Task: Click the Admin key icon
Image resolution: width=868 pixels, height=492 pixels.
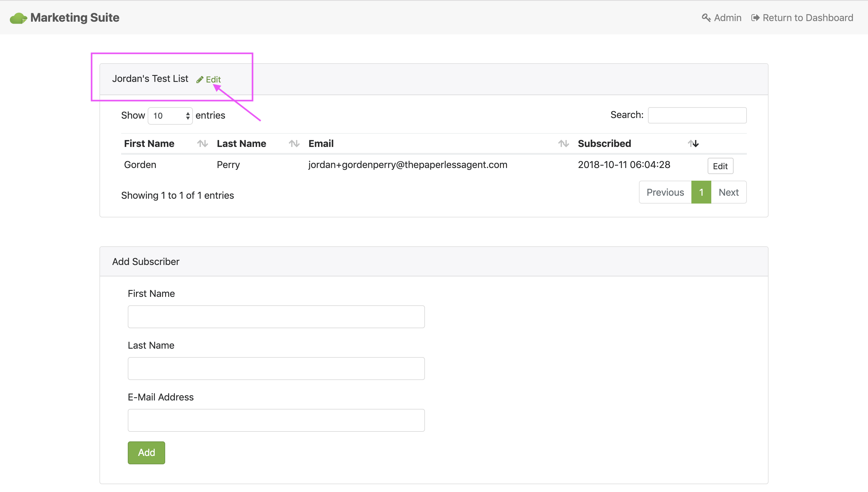Action: tap(706, 17)
